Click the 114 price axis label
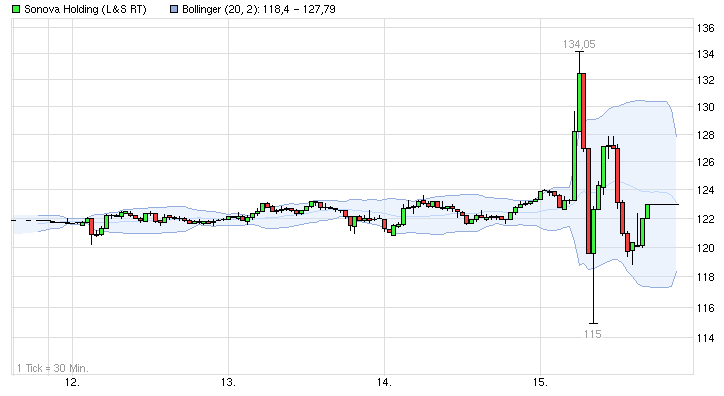The image size is (724, 396). [x=706, y=338]
